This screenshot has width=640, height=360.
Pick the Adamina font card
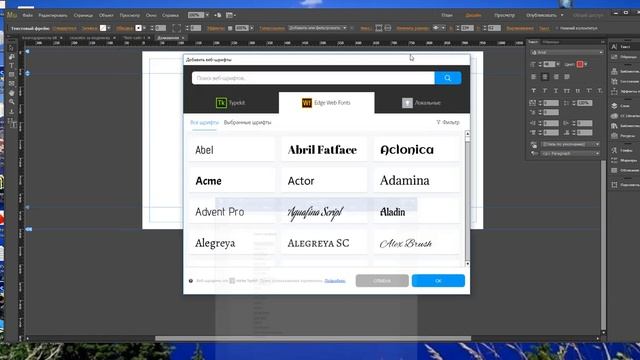pos(416,181)
